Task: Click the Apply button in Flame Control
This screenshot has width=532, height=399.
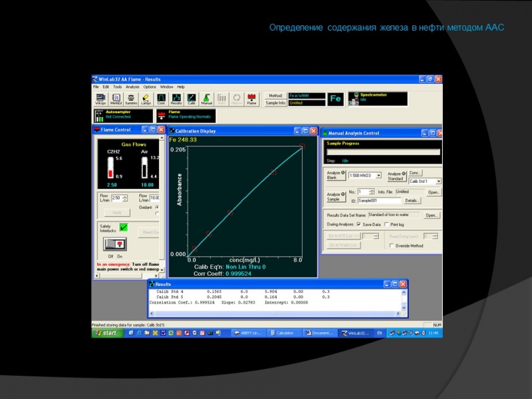Action: pyautogui.click(x=117, y=212)
